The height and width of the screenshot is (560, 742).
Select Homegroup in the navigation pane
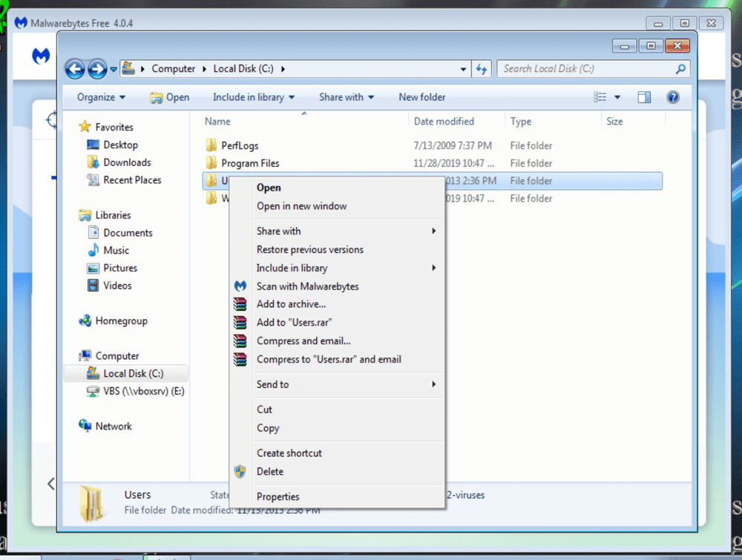coord(113,321)
